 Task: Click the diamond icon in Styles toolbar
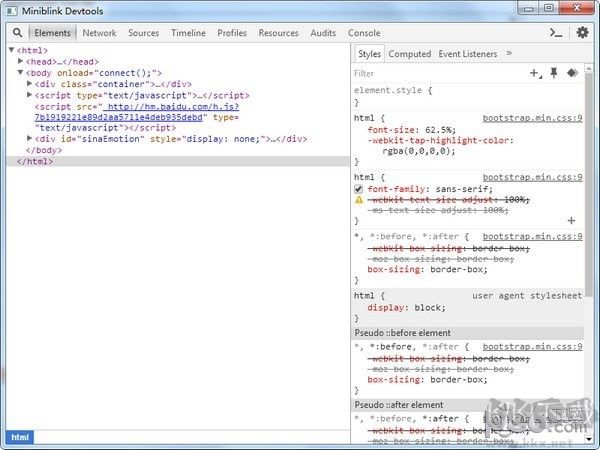572,73
